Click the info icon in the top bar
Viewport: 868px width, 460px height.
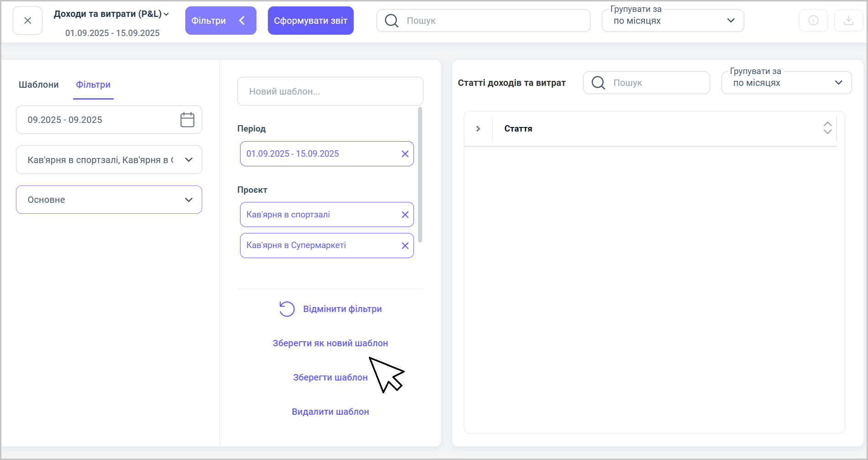[813, 21]
